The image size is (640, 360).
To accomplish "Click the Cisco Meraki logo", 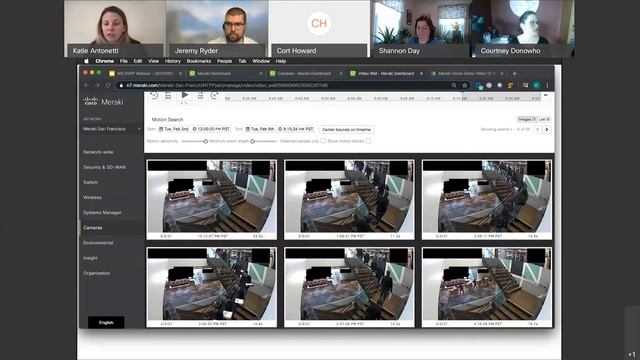I will 103,102.
